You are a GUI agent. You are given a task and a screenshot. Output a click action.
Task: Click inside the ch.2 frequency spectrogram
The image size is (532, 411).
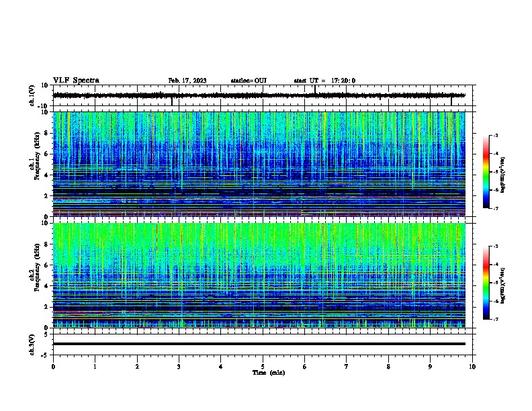[259, 275]
